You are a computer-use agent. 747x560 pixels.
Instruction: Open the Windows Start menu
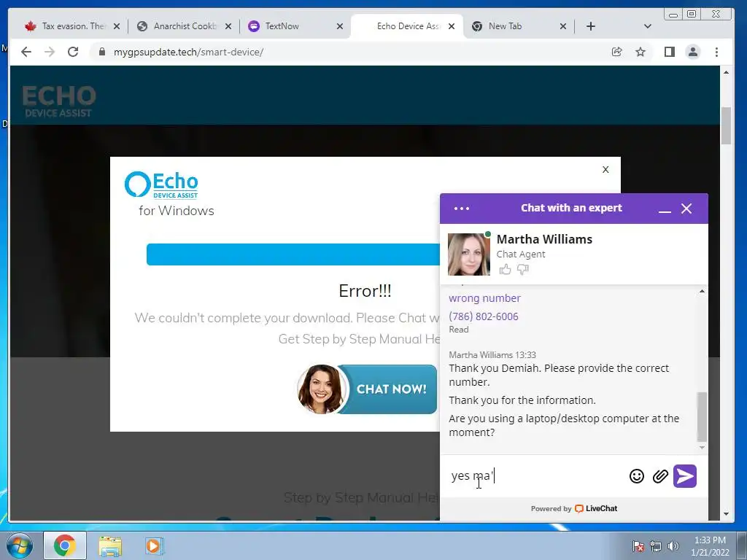[x=19, y=545]
